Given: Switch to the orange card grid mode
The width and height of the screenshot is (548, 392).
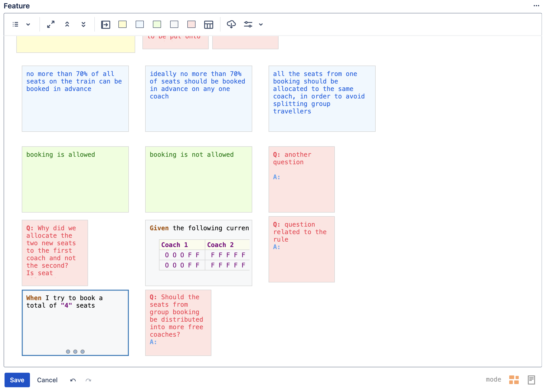Looking at the screenshot, I should pyautogui.click(x=514, y=380).
